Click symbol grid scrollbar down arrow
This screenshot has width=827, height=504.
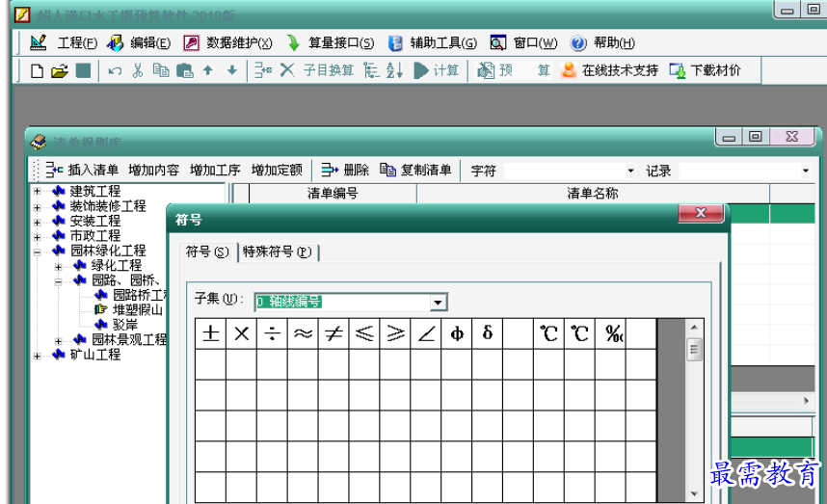[694, 494]
